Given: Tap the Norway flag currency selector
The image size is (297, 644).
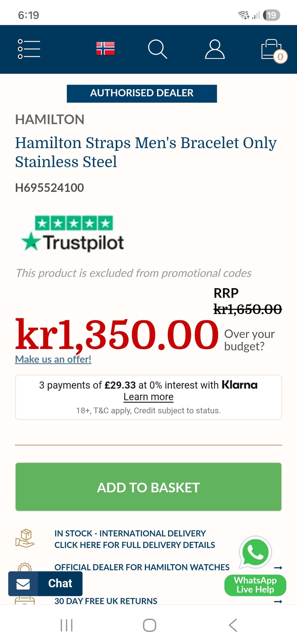Looking at the screenshot, I should coord(105,49).
